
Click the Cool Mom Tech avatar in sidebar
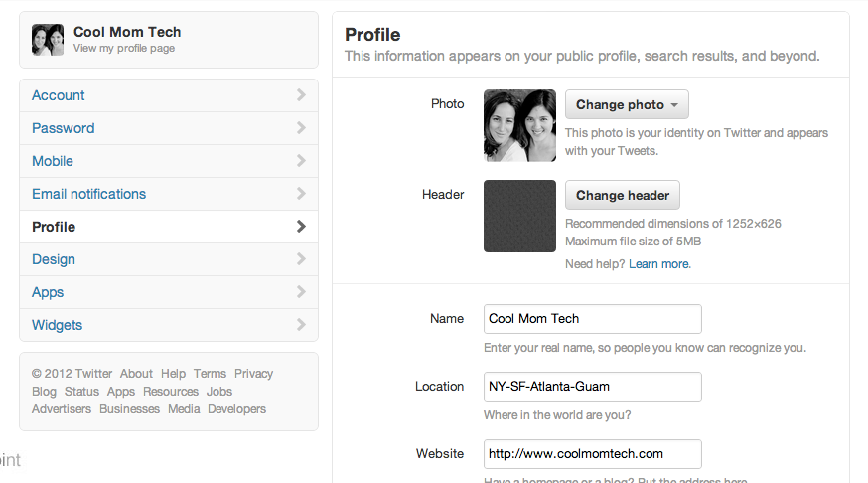click(48, 40)
